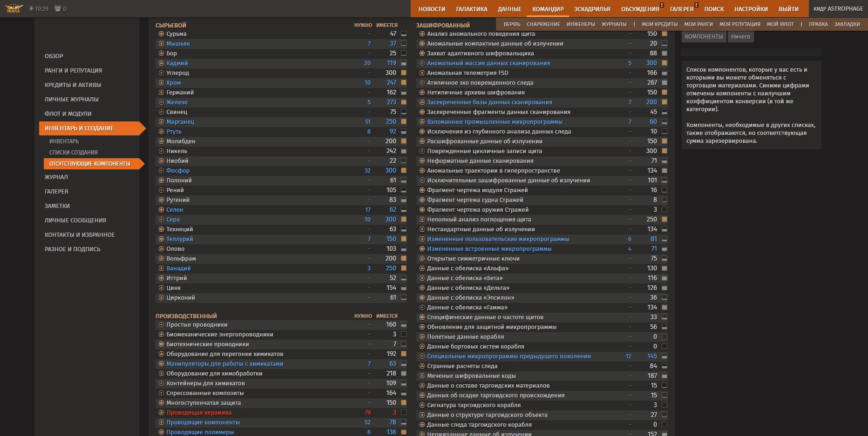The width and height of the screenshot is (868, 436).
Task: Open the Проводящие компоненты link
Action: [x=203, y=423]
